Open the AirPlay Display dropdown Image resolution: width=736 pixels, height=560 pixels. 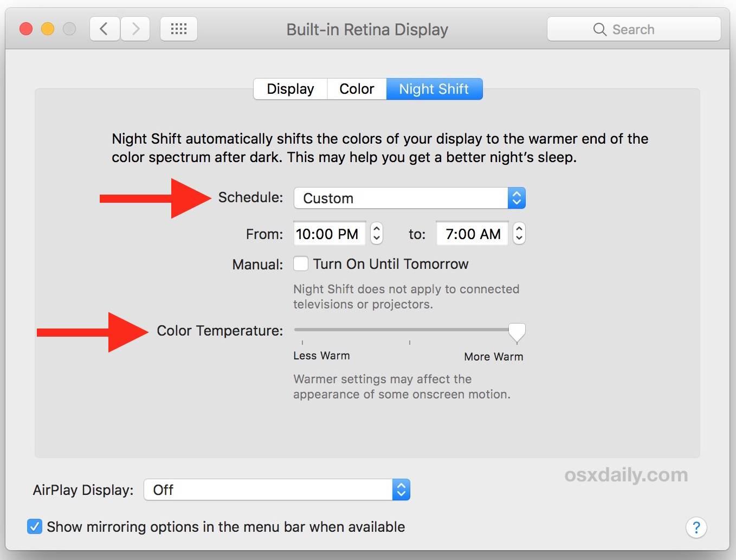(x=271, y=490)
